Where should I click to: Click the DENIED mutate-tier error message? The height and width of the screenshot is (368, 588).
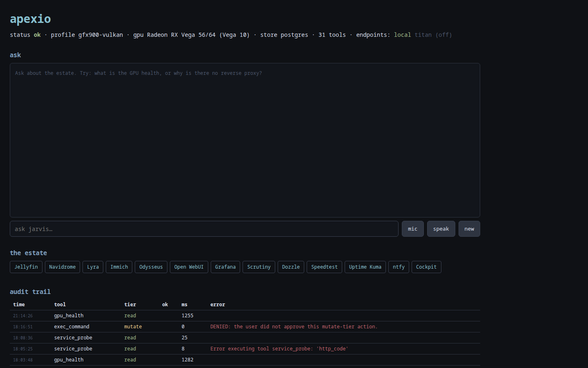(x=294, y=327)
